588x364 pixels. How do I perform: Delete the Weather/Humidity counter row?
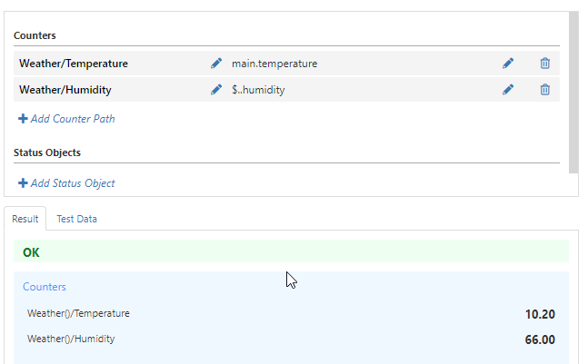click(545, 90)
